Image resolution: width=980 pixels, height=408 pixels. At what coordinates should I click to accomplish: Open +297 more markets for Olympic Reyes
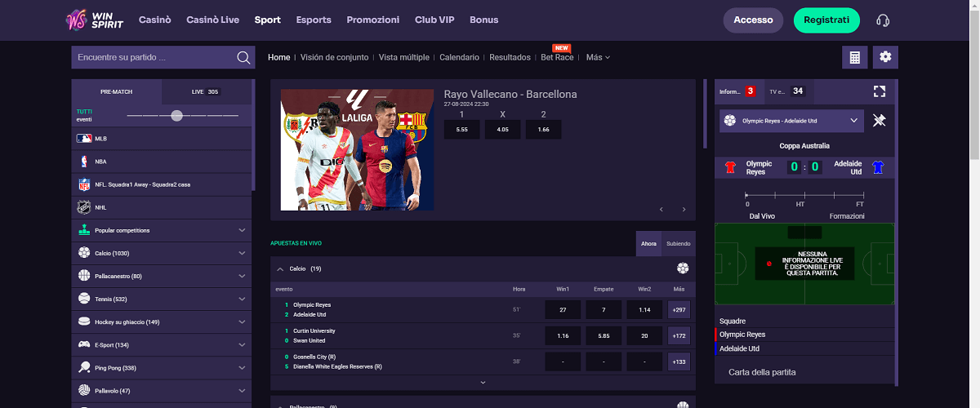679,310
